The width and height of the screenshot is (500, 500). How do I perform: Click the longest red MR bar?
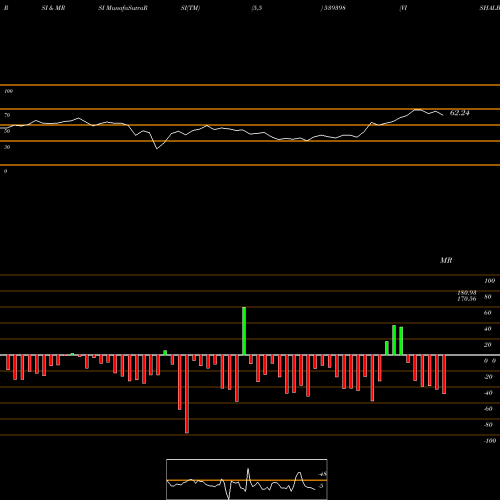(x=187, y=394)
